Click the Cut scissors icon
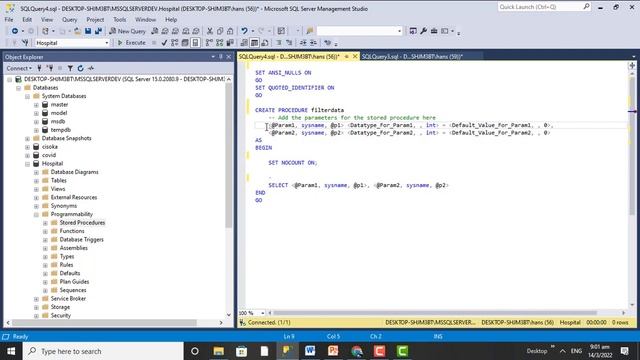The image size is (640, 360). 210,31
